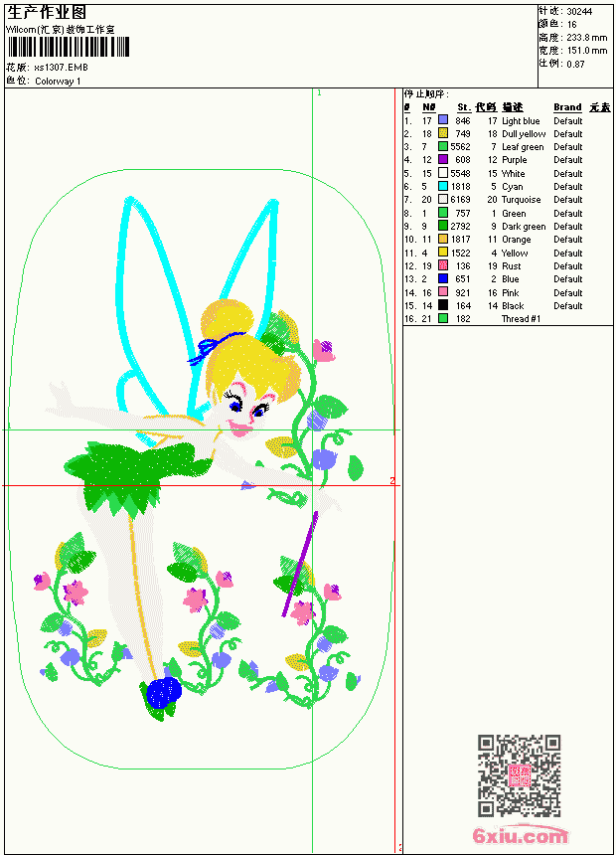Select the Black color swatch

[x=443, y=305]
